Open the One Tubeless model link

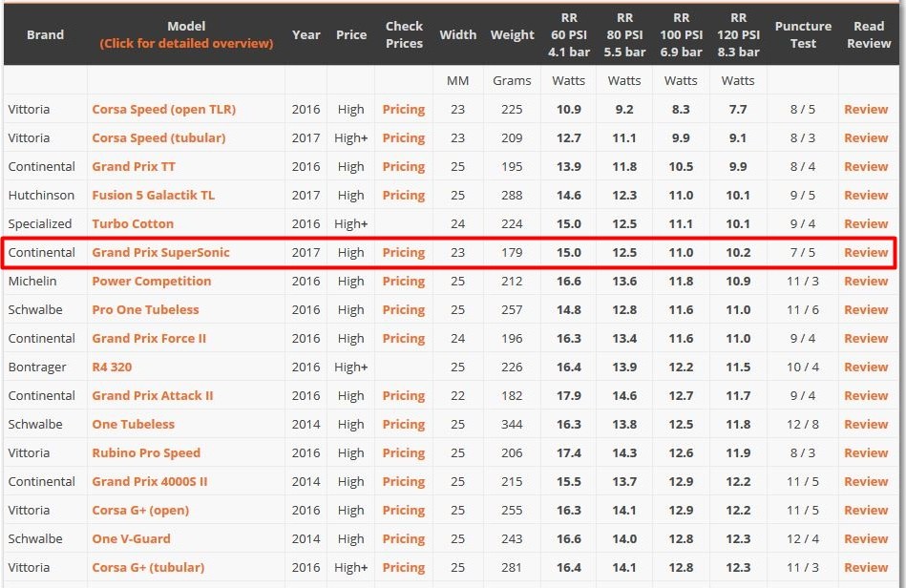pos(133,424)
